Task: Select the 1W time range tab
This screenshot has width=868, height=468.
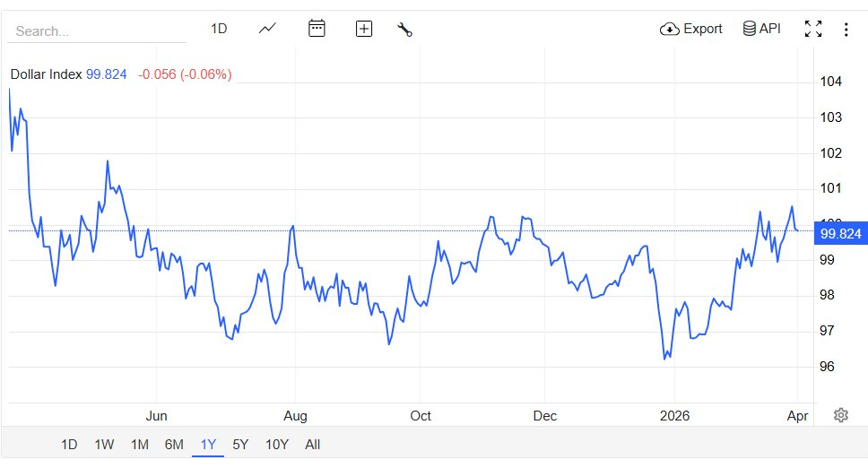Action: (104, 444)
